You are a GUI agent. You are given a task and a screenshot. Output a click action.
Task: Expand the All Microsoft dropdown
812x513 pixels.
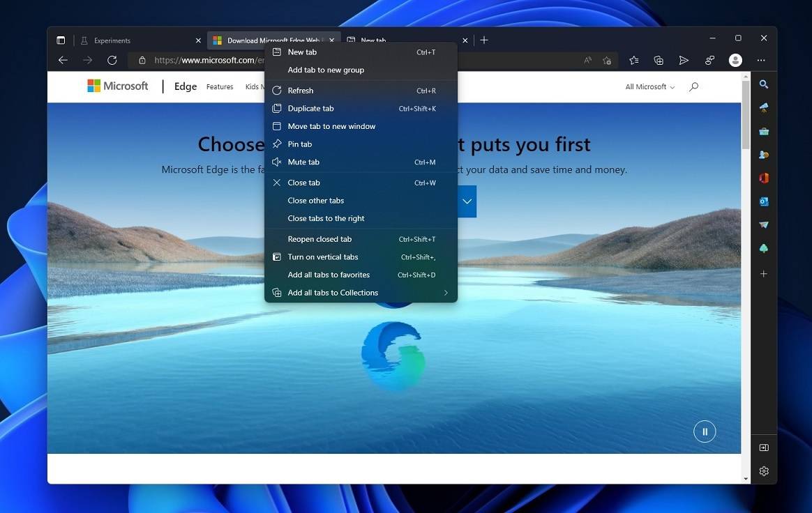(x=648, y=86)
